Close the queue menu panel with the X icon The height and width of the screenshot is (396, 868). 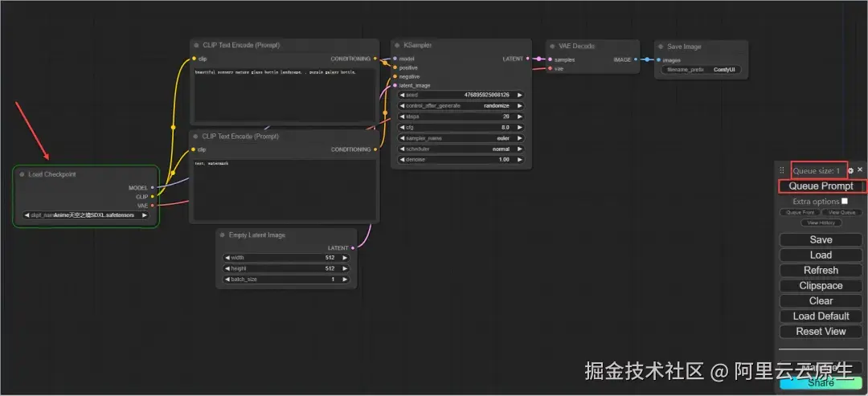pos(860,169)
